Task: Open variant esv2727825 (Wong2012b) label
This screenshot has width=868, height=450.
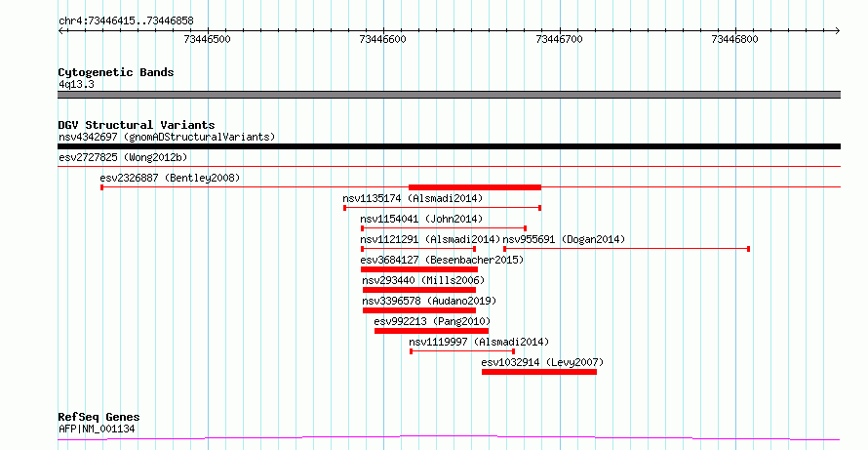Action: pos(123,157)
